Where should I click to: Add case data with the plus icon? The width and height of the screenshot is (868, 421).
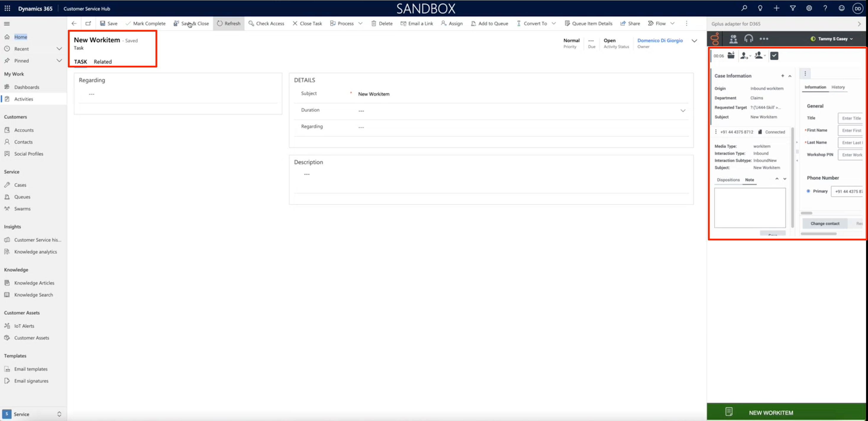[x=783, y=76]
